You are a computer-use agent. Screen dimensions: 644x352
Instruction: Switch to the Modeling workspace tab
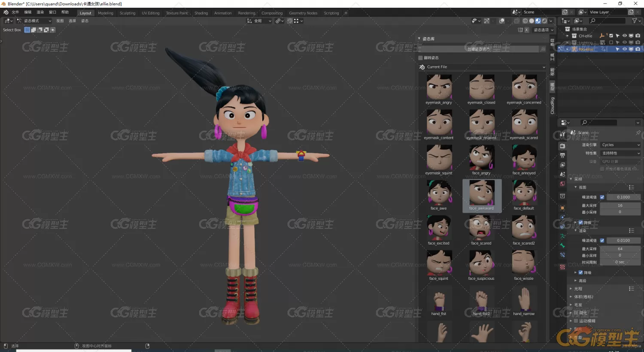point(106,13)
